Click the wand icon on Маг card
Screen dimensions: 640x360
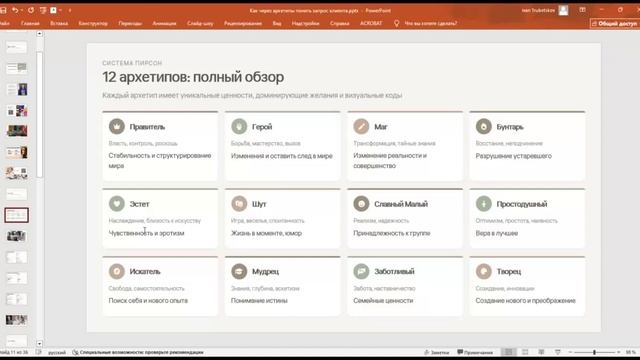click(361, 127)
